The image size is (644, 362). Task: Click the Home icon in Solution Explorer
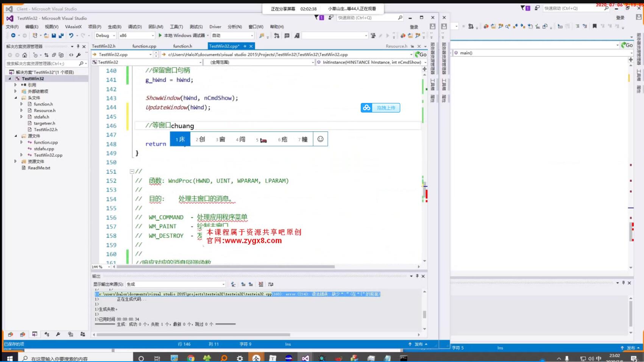25,55
